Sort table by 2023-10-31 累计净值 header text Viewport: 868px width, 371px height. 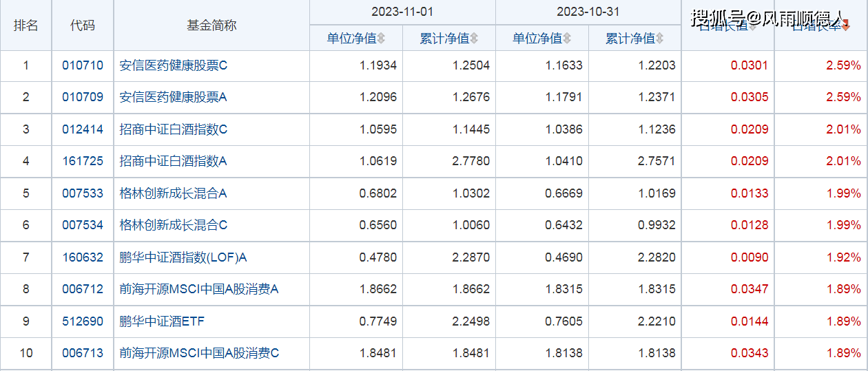[630, 39]
